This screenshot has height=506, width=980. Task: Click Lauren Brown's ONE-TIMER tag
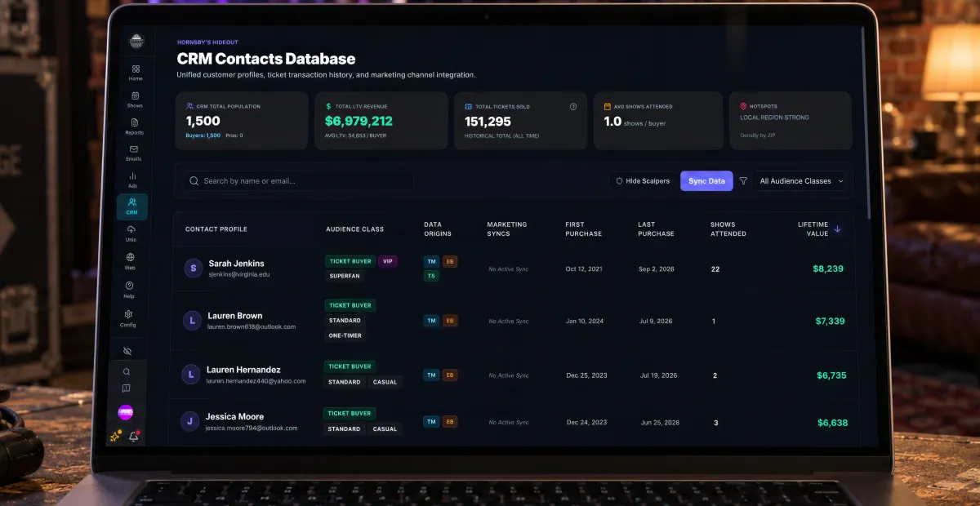pos(345,335)
